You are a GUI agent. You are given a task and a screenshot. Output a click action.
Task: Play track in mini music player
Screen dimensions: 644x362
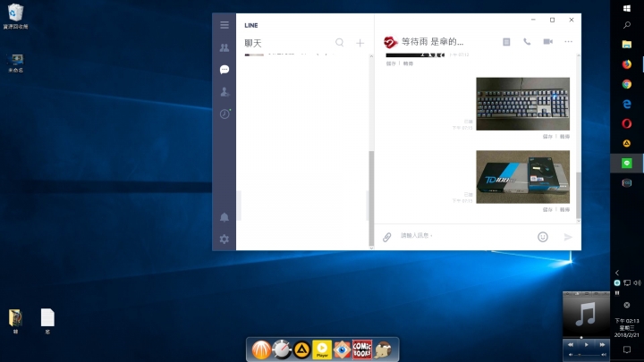587,345
